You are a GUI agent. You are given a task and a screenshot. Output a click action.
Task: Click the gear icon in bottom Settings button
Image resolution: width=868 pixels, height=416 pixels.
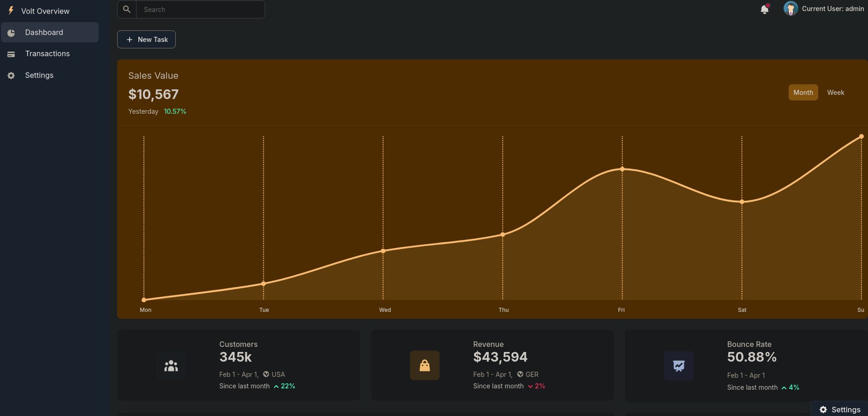[823, 410]
